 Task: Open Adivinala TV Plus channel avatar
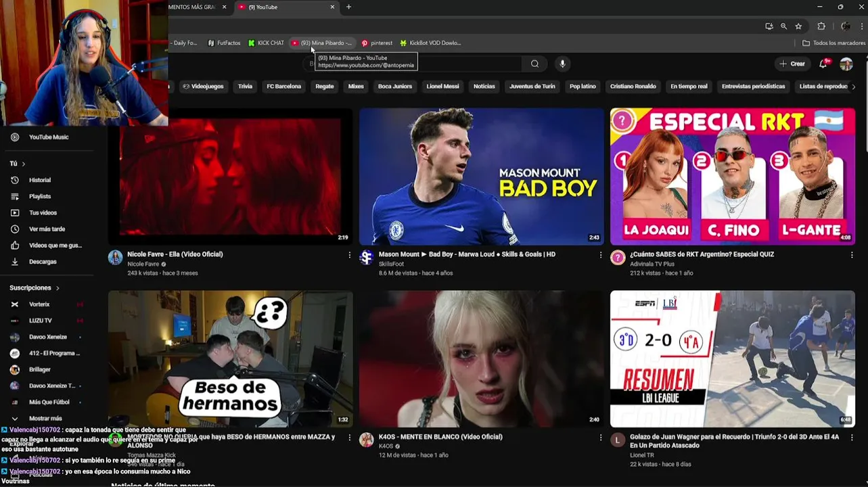[x=618, y=257]
